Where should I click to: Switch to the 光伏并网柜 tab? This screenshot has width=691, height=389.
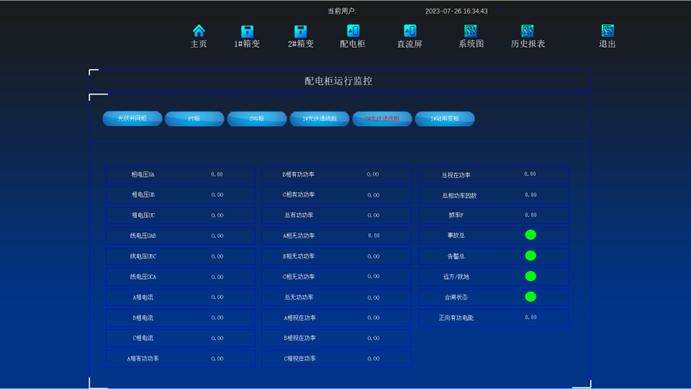click(x=132, y=119)
